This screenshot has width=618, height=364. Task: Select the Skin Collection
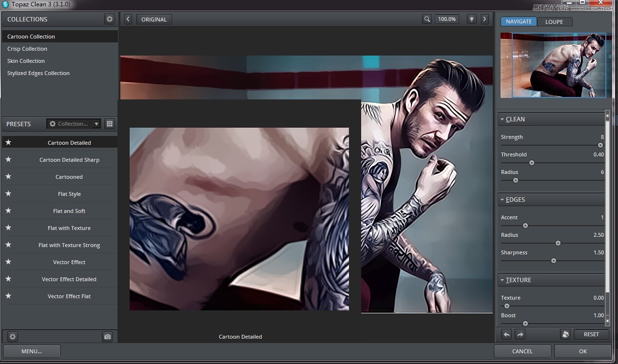pyautogui.click(x=26, y=61)
